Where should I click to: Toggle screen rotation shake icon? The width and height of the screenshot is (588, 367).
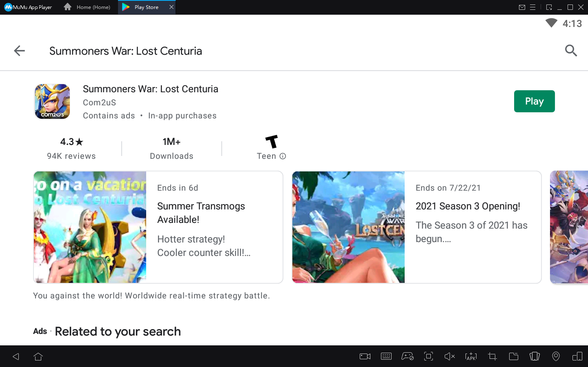pos(535,356)
